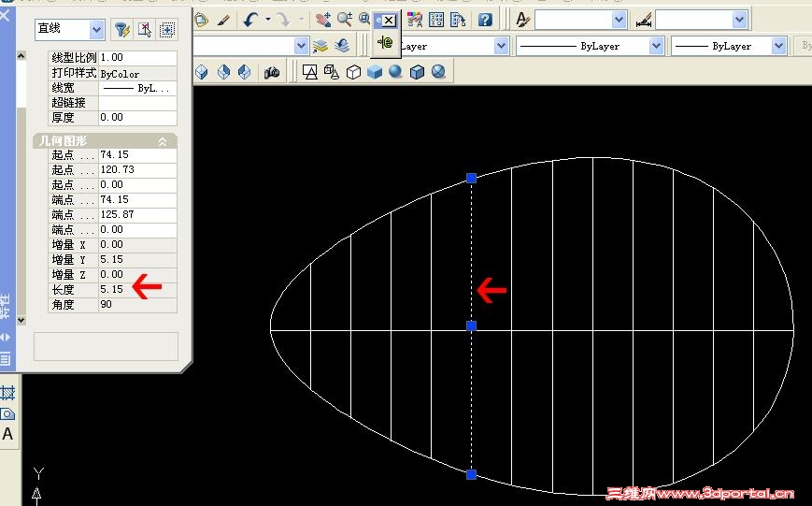Viewport: 812px width, 506px height.
Task: Open the sheet set manager icon
Action: [x=458, y=20]
